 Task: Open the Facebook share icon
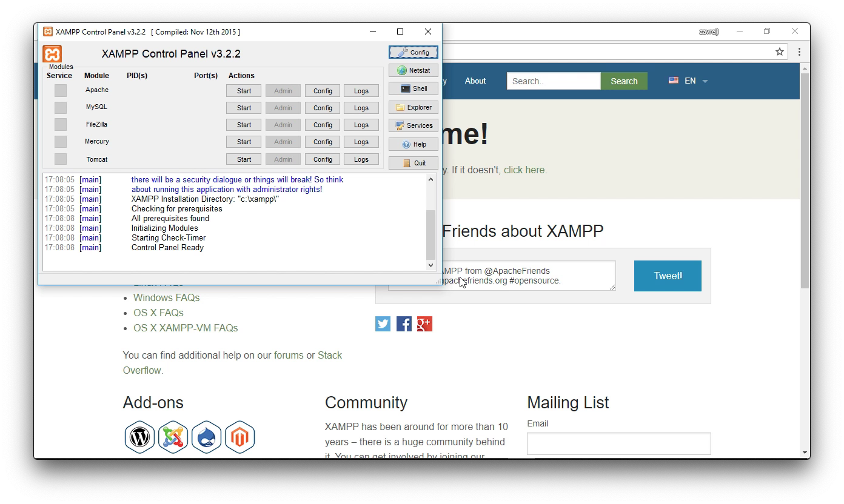404,324
